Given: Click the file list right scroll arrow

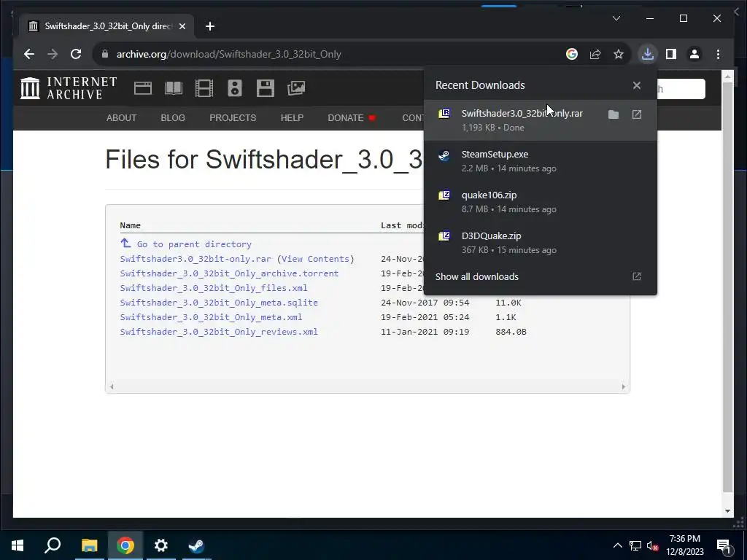Looking at the screenshot, I should click(623, 386).
